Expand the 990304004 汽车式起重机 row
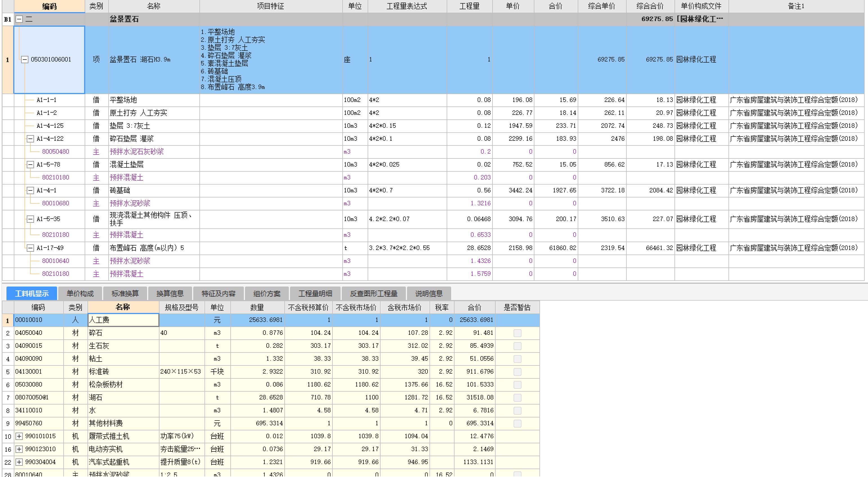Screen dimensions: 868x477 (19, 462)
